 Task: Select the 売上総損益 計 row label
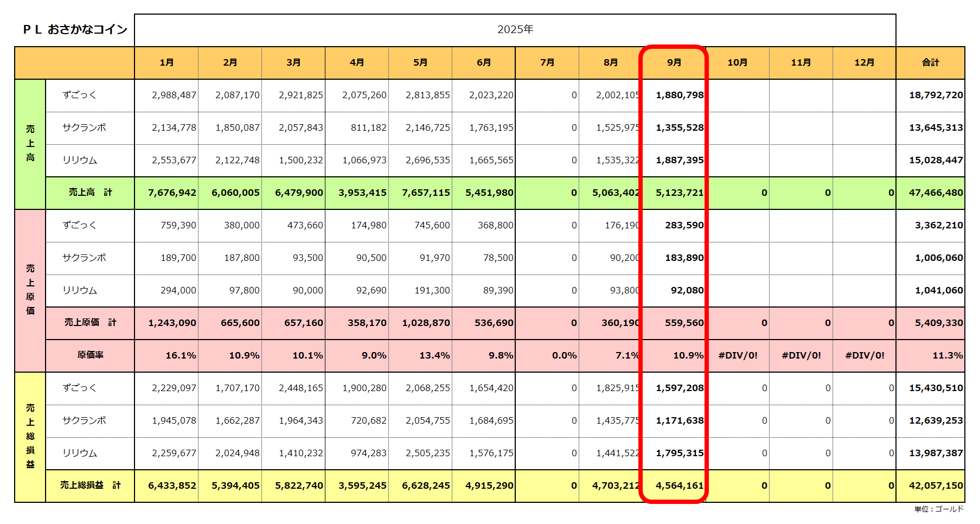pyautogui.click(x=90, y=485)
